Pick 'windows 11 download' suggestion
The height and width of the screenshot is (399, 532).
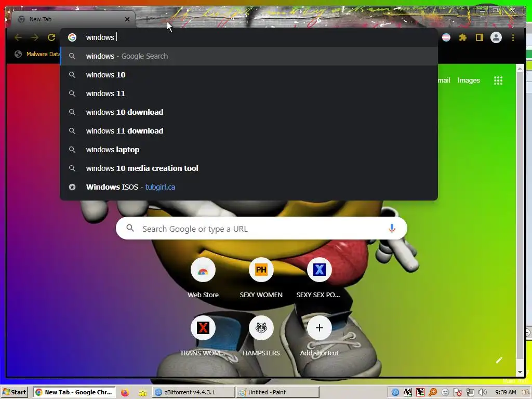(249, 131)
